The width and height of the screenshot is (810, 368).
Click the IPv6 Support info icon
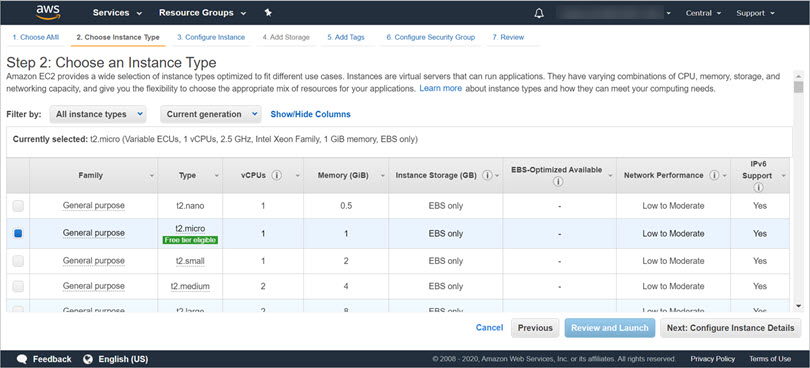pos(758,188)
